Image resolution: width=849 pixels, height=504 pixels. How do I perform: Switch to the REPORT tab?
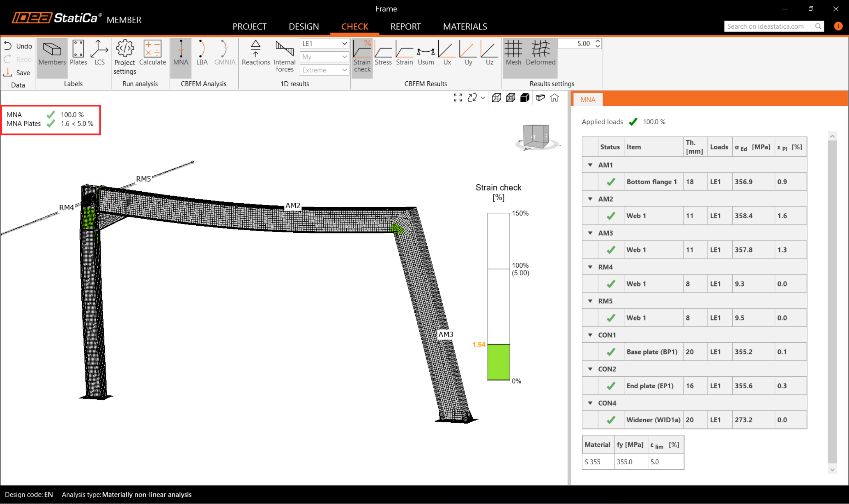tap(405, 27)
